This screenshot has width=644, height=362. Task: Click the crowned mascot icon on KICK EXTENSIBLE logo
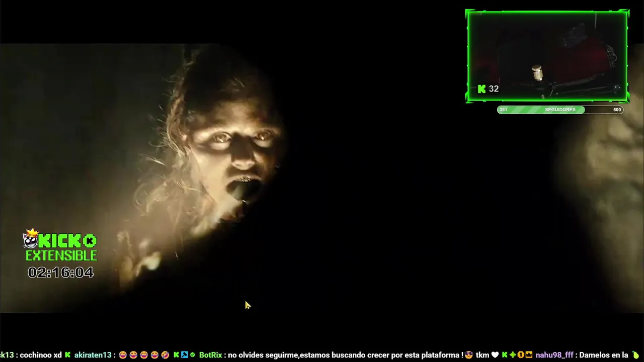[x=31, y=238]
